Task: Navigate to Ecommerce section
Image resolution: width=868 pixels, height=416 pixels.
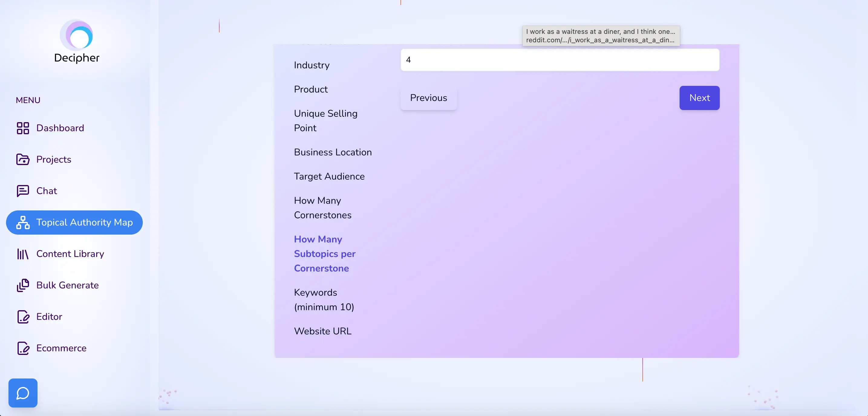Action: (x=61, y=348)
